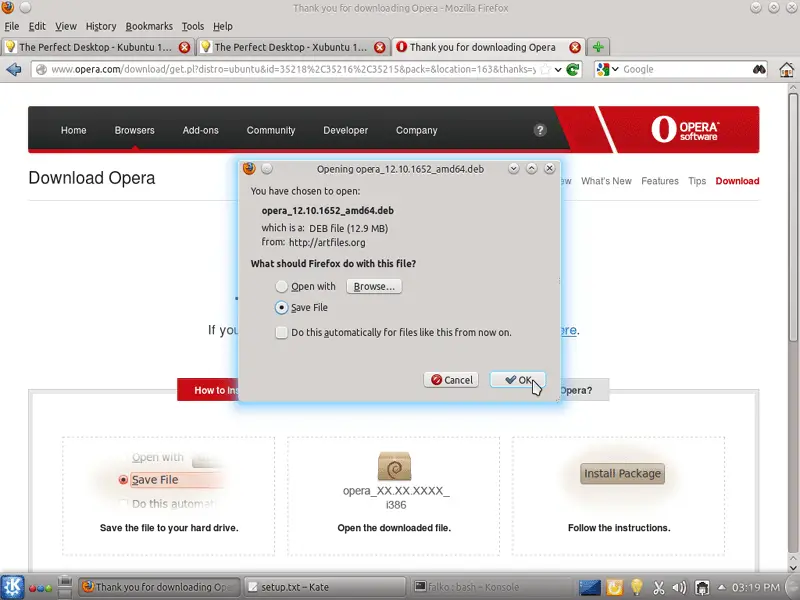Click the Debian package icon on page
This screenshot has width=800, height=600.
[x=394, y=466]
